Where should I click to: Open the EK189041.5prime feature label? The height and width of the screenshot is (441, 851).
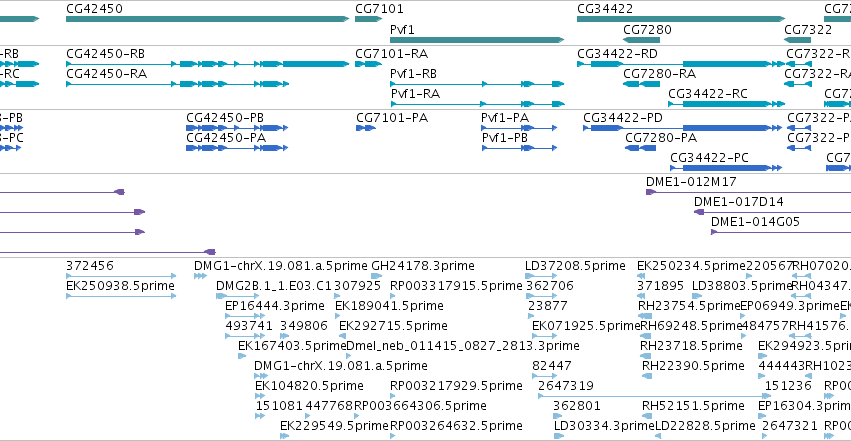(390, 306)
